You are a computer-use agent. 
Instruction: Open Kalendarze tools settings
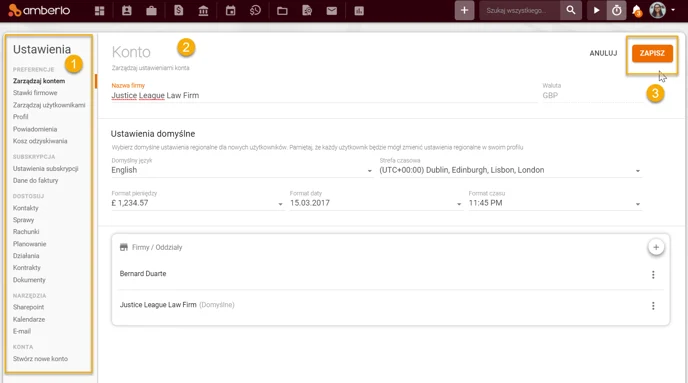29,319
